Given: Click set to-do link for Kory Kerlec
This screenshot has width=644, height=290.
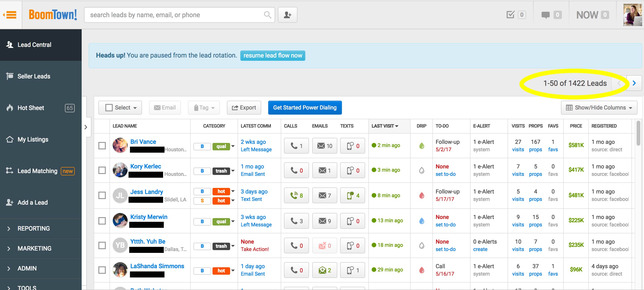Looking at the screenshot, I should [445, 174].
